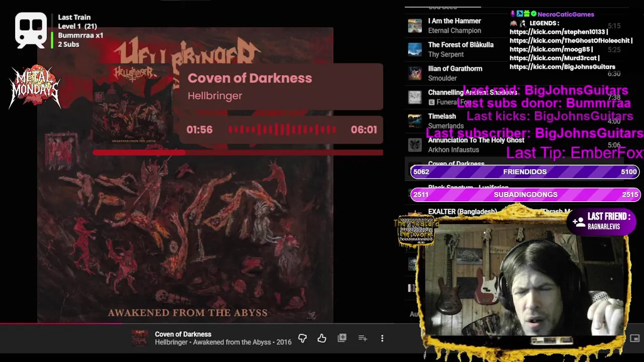Viewport: 644px width, 362px height.
Task: Save the song to library
Action: pyautogui.click(x=342, y=338)
